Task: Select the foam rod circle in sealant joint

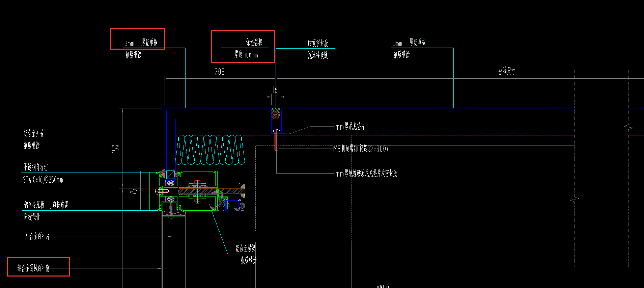Action: [x=276, y=115]
